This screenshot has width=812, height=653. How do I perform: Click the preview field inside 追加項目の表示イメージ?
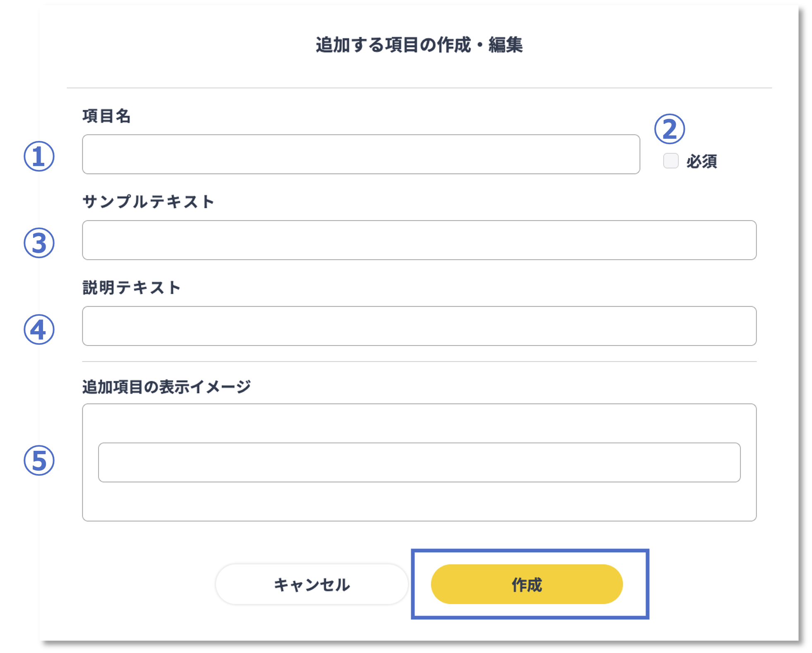[419, 462]
